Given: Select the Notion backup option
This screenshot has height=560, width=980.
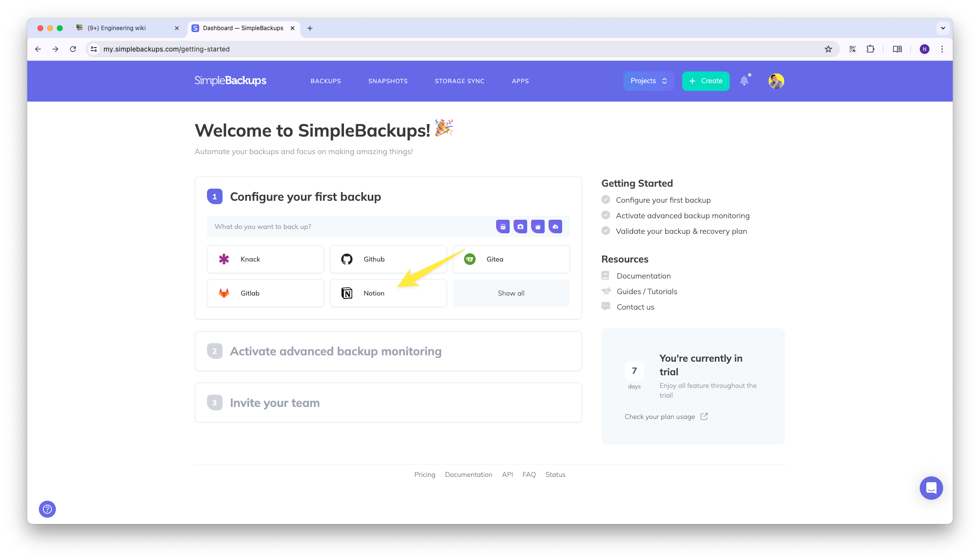Looking at the screenshot, I should [388, 293].
